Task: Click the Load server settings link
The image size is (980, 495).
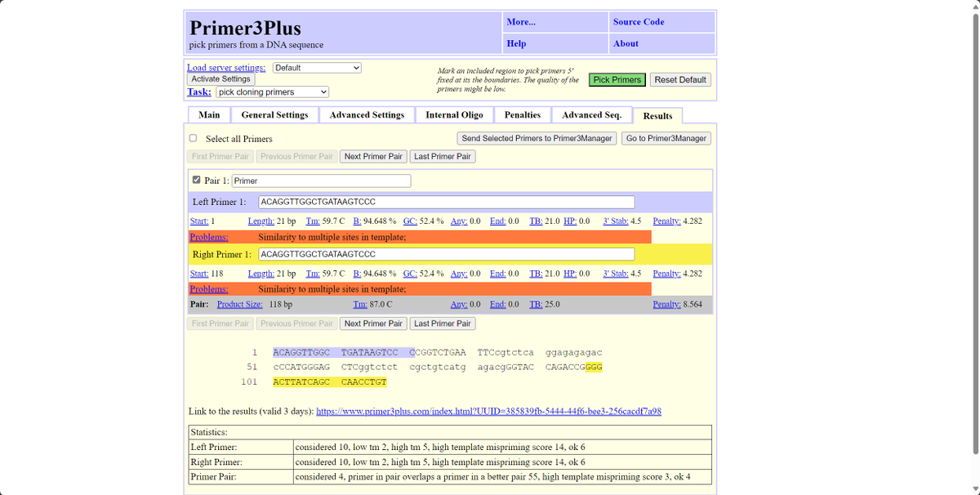Action: [226, 68]
